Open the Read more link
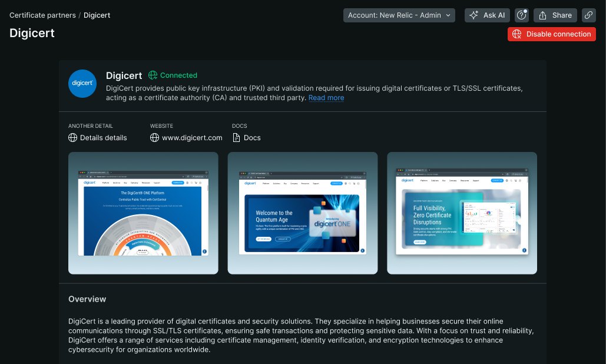The width and height of the screenshot is (606, 364). point(326,98)
